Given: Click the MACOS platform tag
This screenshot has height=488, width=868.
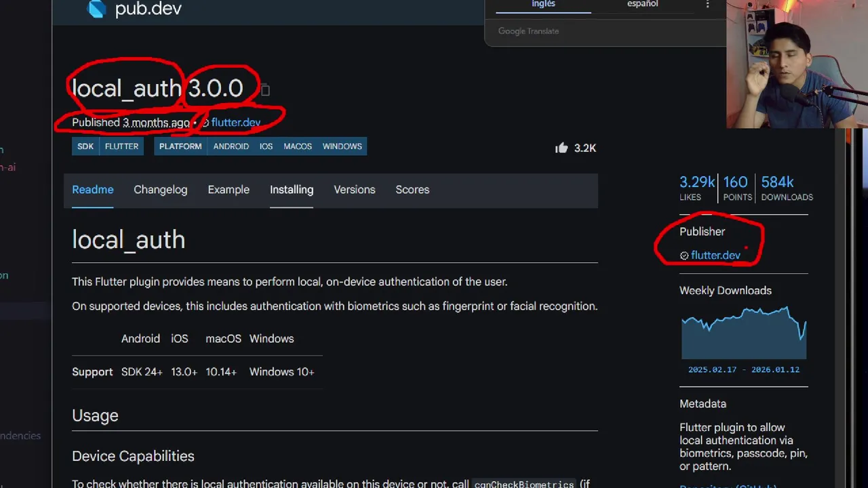Looking at the screenshot, I should click(298, 146).
